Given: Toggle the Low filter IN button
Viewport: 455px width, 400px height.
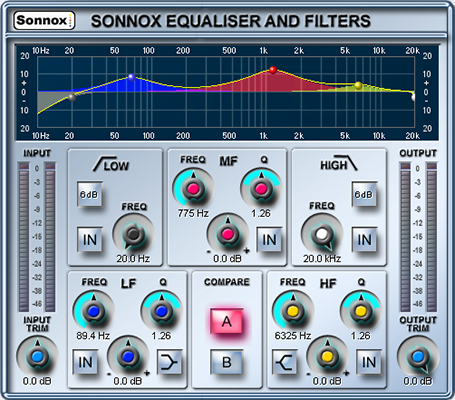Looking at the screenshot, I should pyautogui.click(x=89, y=239).
